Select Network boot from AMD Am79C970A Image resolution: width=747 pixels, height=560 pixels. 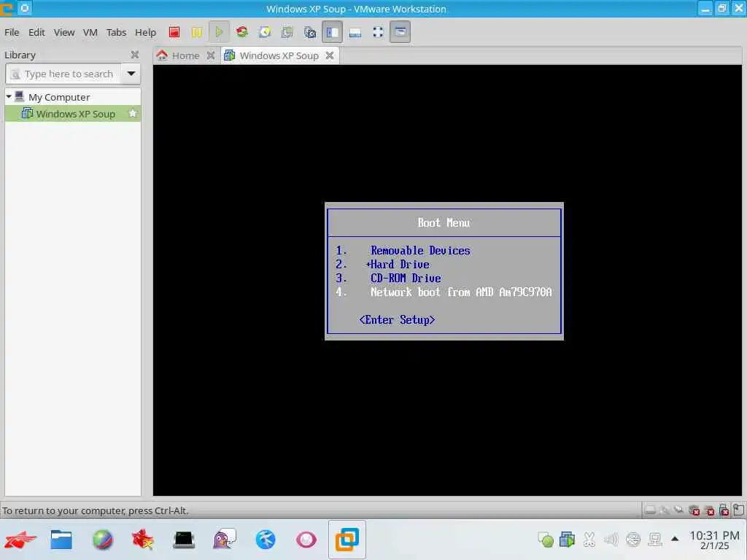click(x=461, y=292)
